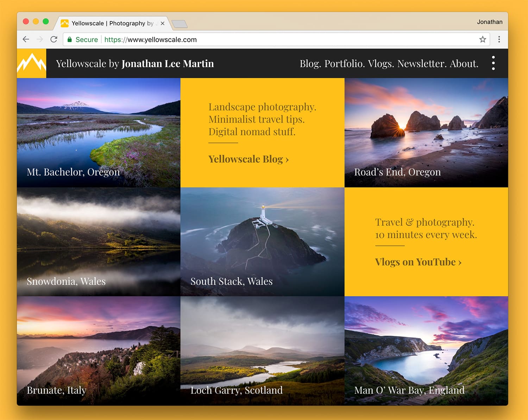Open the site's three-dot menu in header
This screenshot has width=528, height=420.
coord(493,63)
